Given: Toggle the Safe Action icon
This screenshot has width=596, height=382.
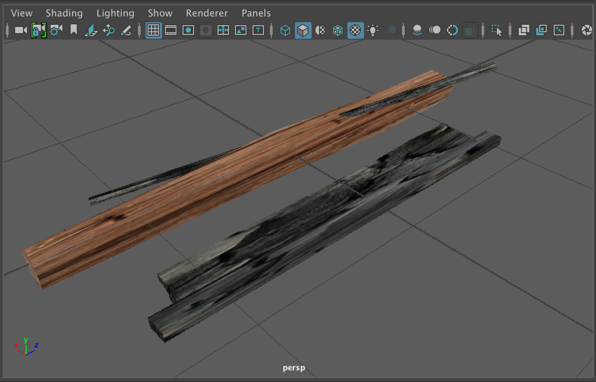Looking at the screenshot, I should click(x=241, y=30).
